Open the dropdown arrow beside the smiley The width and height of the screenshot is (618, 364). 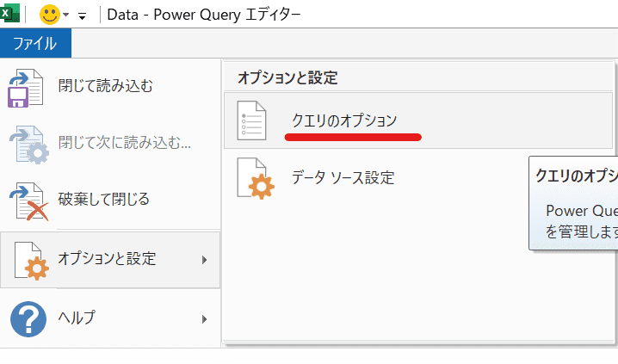click(x=66, y=15)
